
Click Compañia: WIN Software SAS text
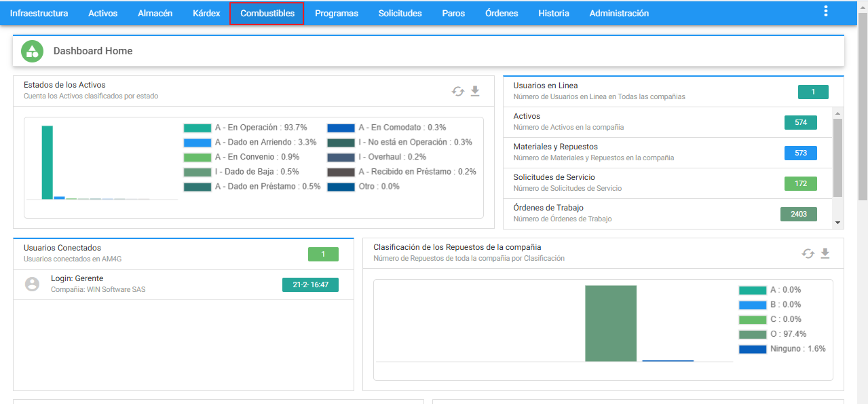98,290
